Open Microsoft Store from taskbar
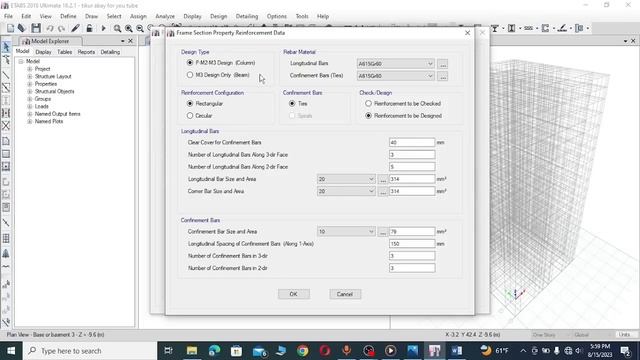The width and height of the screenshot is (640, 360). pyautogui.click(x=236, y=351)
